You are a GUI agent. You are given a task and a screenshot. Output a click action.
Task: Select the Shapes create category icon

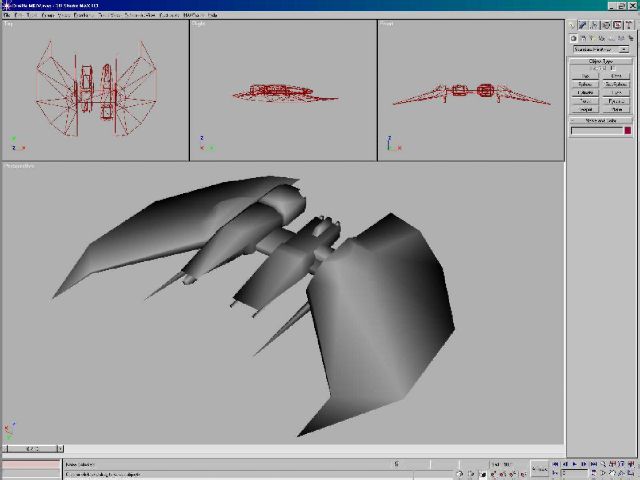pyautogui.click(x=582, y=38)
